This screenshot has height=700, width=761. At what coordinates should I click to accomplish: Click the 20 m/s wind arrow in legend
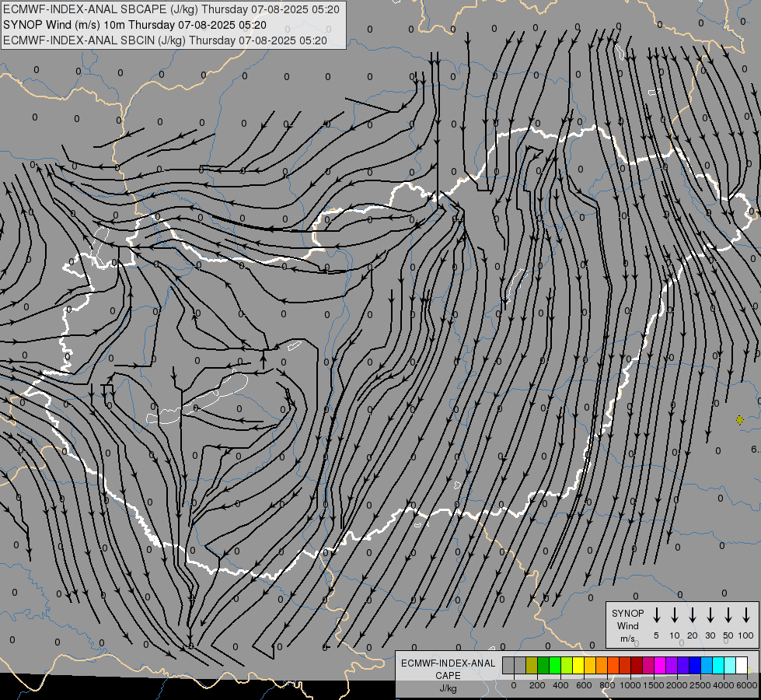pyautogui.click(x=692, y=615)
